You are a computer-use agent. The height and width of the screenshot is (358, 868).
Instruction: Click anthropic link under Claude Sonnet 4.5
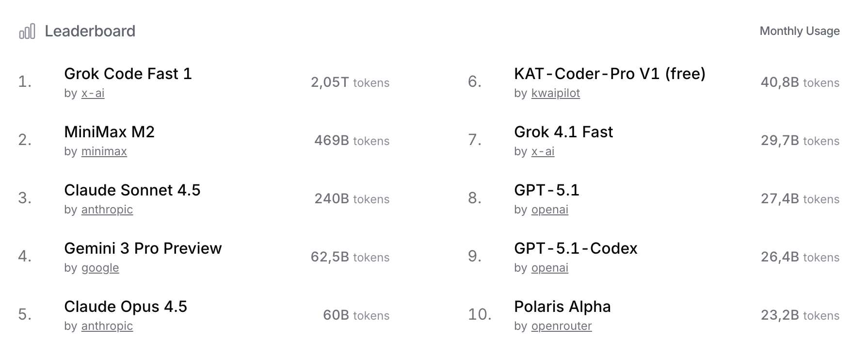107,210
